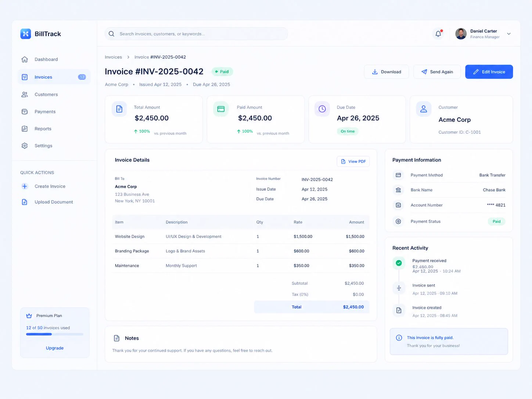Open Settings from sidebar
This screenshot has width=532, height=399.
54,146
